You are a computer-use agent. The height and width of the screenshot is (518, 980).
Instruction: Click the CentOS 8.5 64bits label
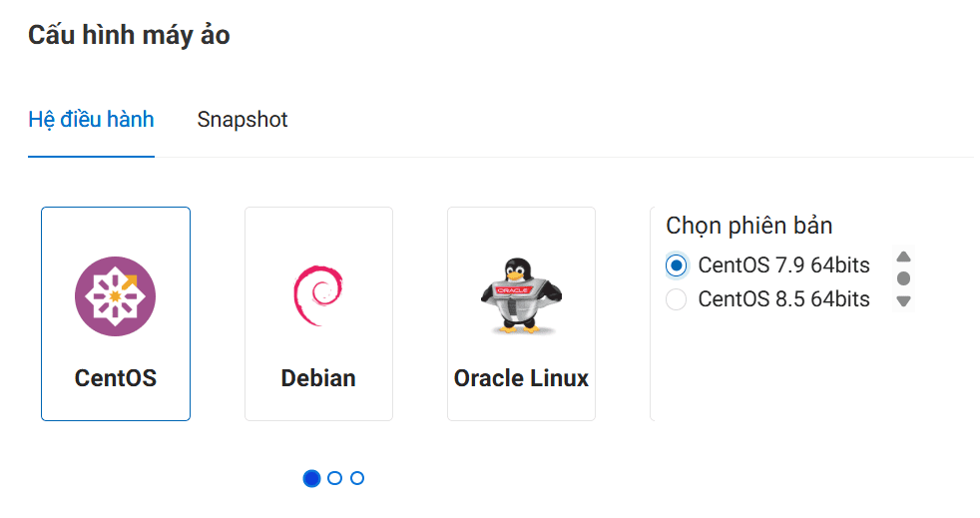[x=783, y=299]
